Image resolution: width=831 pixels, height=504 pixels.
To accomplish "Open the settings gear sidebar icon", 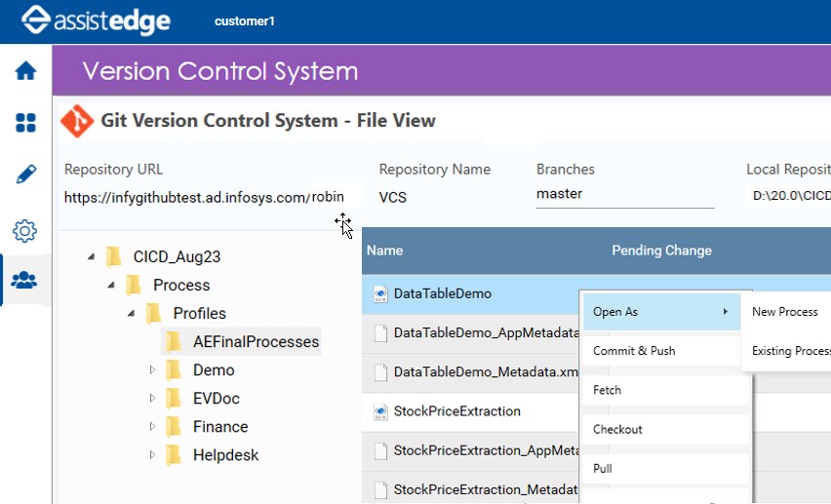I will point(25,231).
